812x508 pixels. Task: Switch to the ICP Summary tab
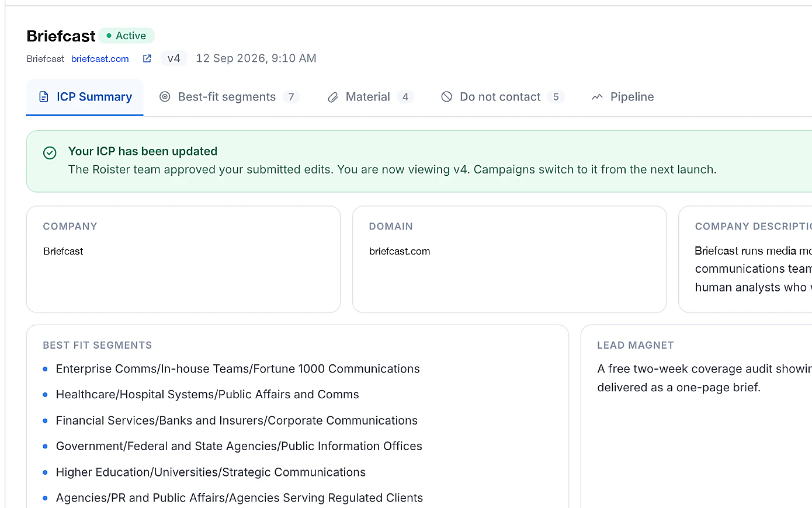coord(85,97)
